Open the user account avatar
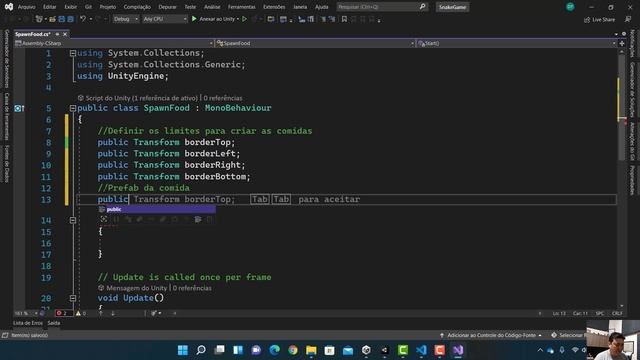Image resolution: width=640 pixels, height=360 pixels. coord(570,7)
